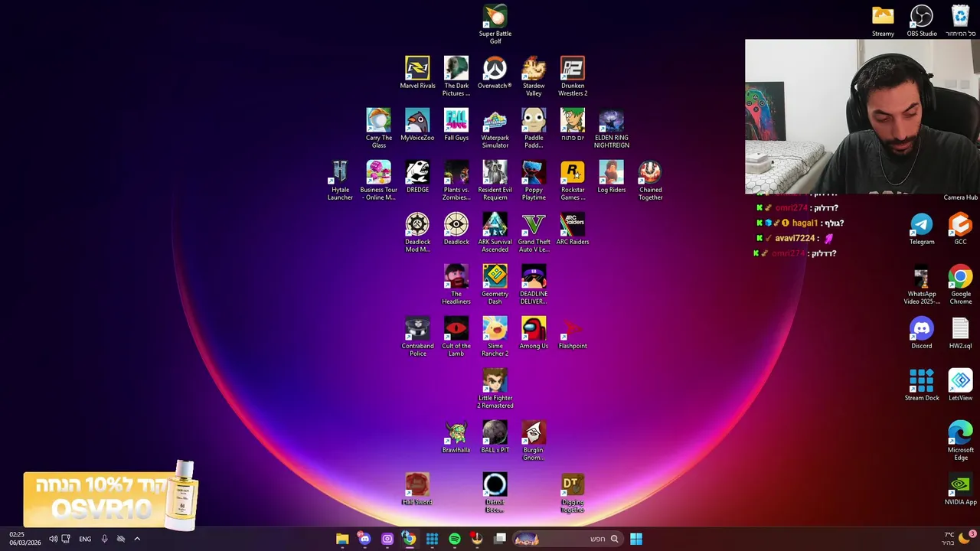980x551 pixels.
Task: Select the ARK Survival Ascended icon
Action: (x=495, y=233)
